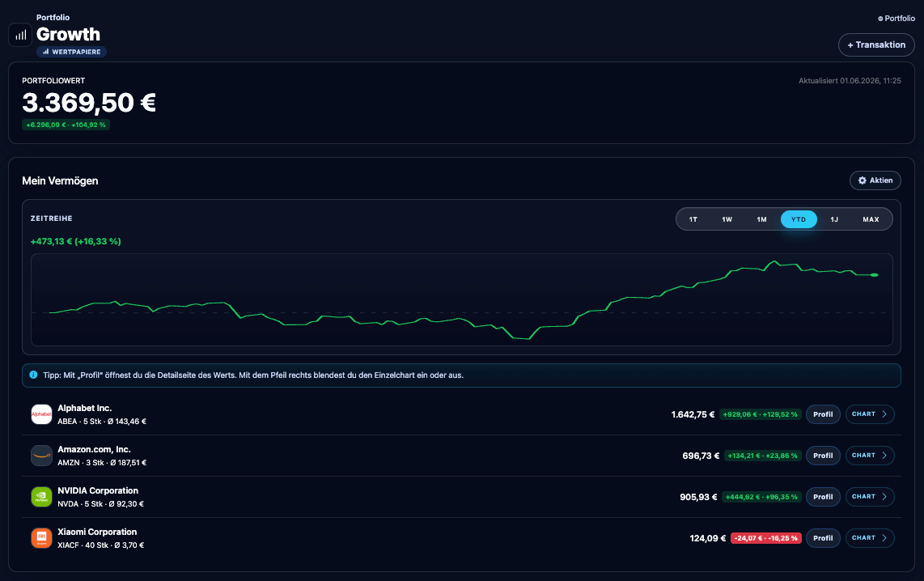
Task: Click the chart endpoint marker dot
Action: pos(875,275)
